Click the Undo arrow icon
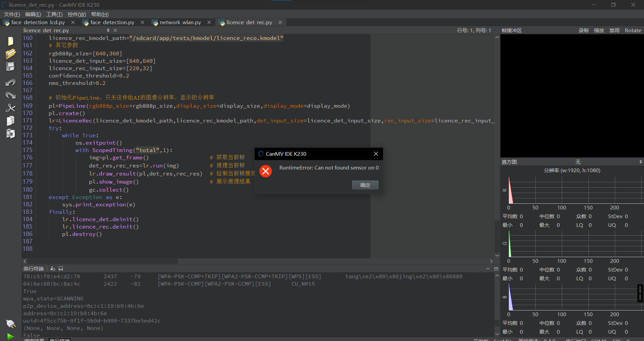Screen dimensions: 644x341 click(10, 82)
